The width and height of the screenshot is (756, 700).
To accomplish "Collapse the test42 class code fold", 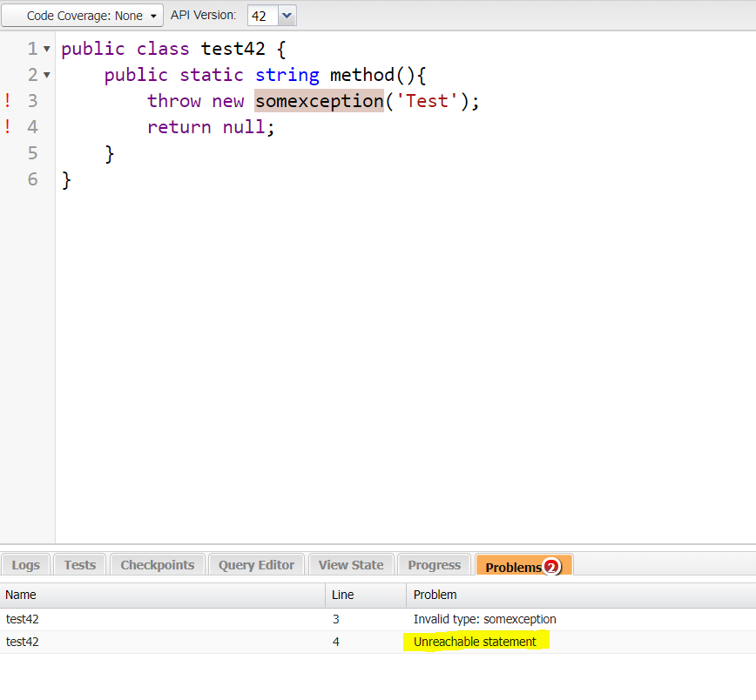I will point(44,49).
